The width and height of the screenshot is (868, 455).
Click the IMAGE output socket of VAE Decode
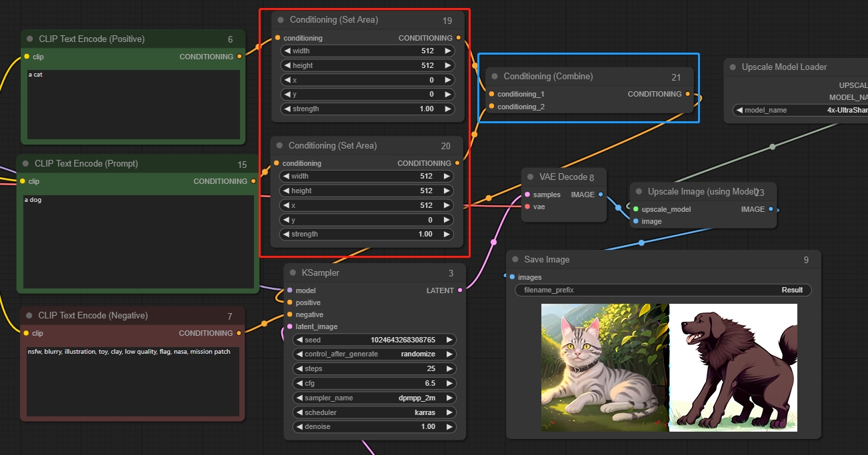[601, 195]
